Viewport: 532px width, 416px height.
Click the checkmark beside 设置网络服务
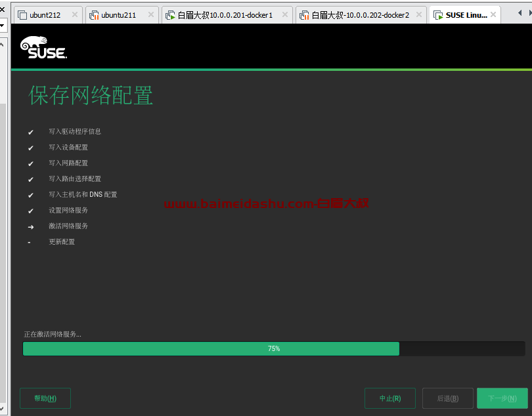pos(30,211)
